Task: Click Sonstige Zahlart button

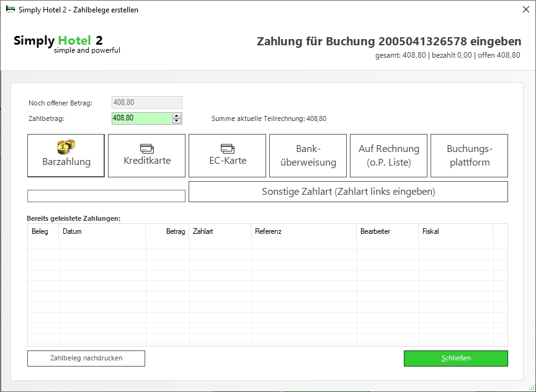Action: coord(348,192)
